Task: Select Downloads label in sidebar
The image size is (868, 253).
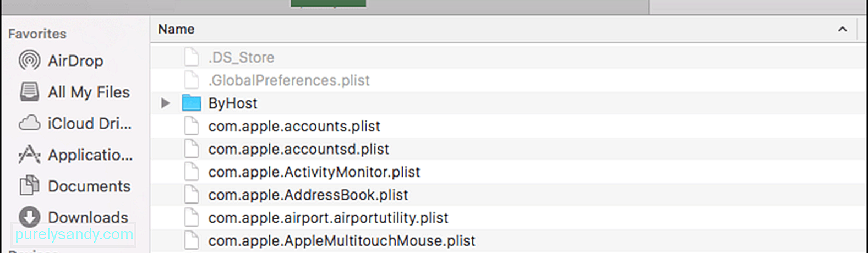Action: coord(88,217)
